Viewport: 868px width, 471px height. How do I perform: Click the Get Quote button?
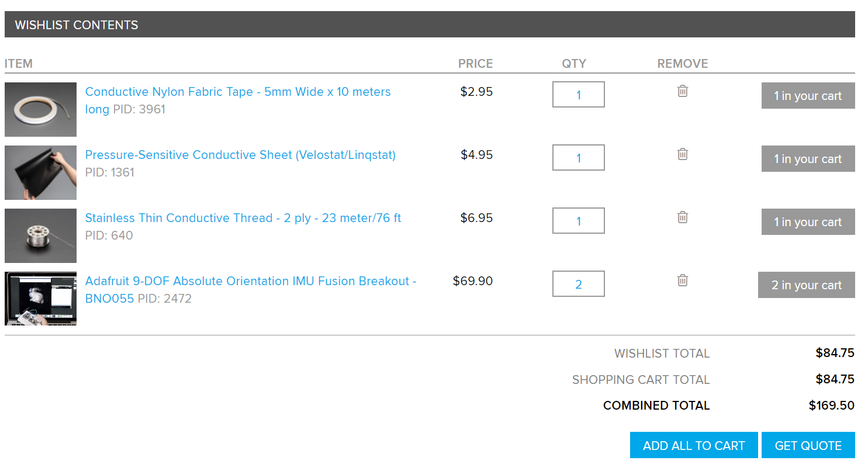pos(808,445)
